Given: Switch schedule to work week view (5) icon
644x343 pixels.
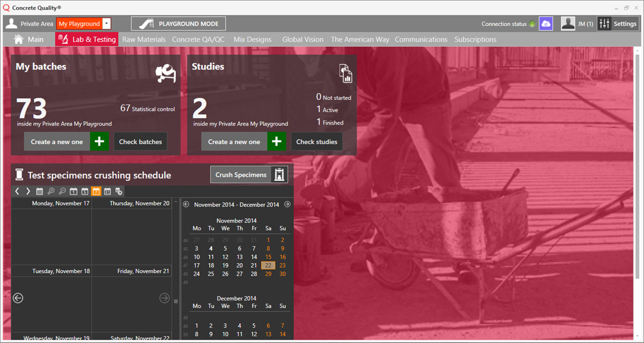Looking at the screenshot, I should 85,191.
